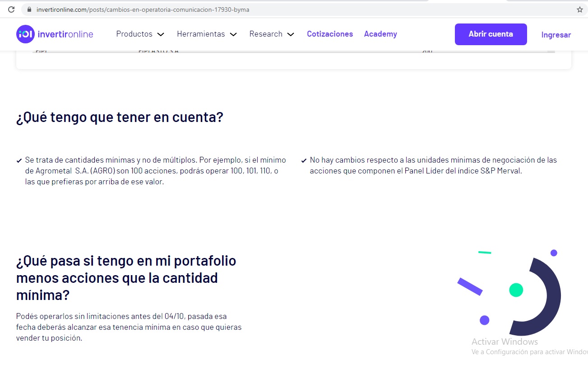The image size is (588, 370).
Task: Click the checkmark beside the Agrometal bullet point
Action: [19, 160]
